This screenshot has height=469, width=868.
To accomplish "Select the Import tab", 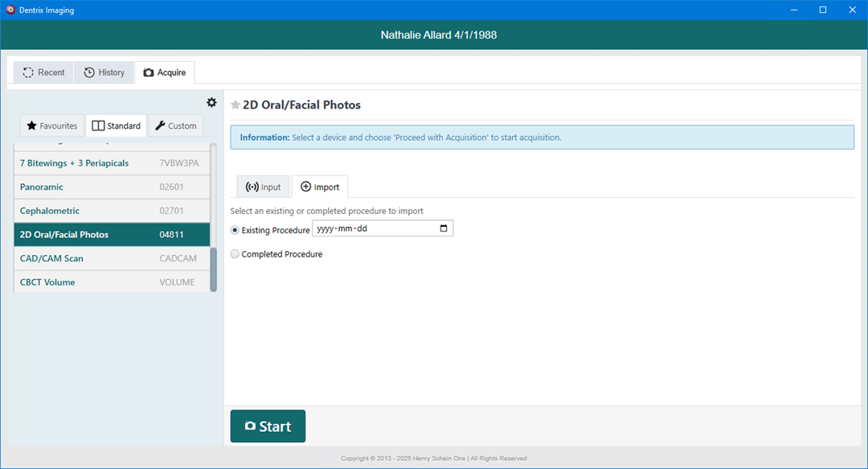I will point(320,187).
